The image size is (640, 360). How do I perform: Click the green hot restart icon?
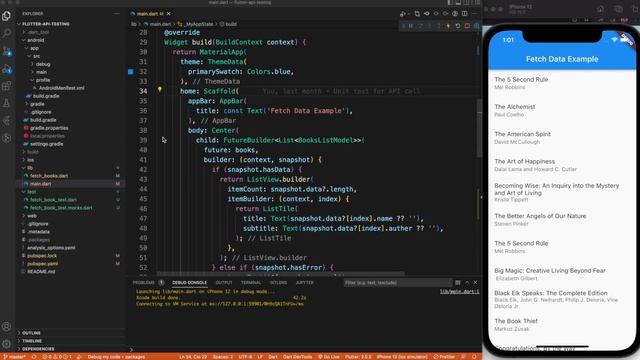point(458,26)
